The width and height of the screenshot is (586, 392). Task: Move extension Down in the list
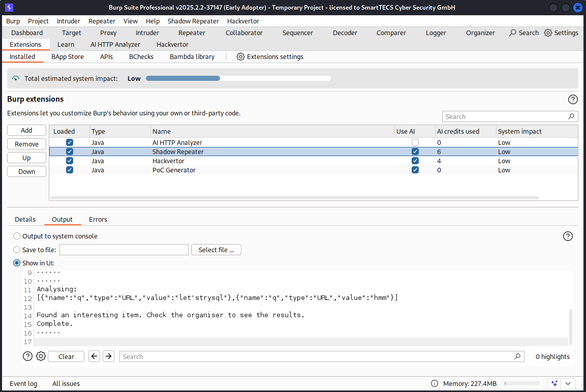26,171
